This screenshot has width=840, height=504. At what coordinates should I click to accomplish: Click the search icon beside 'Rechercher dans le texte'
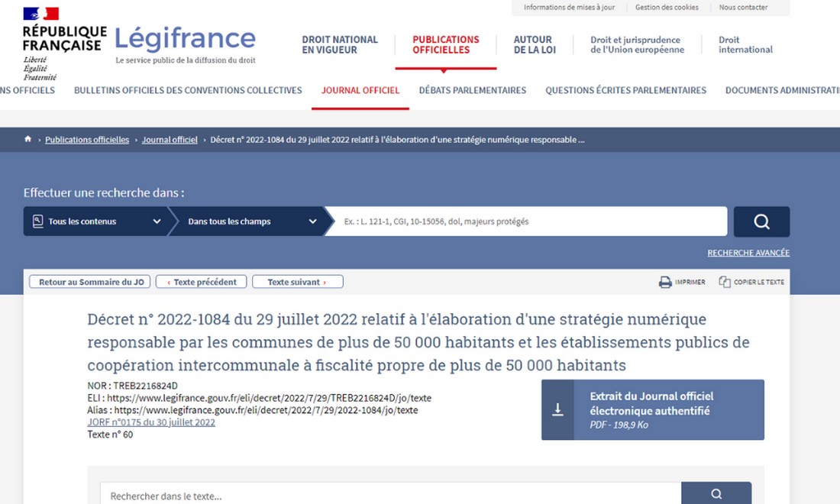coord(715,493)
